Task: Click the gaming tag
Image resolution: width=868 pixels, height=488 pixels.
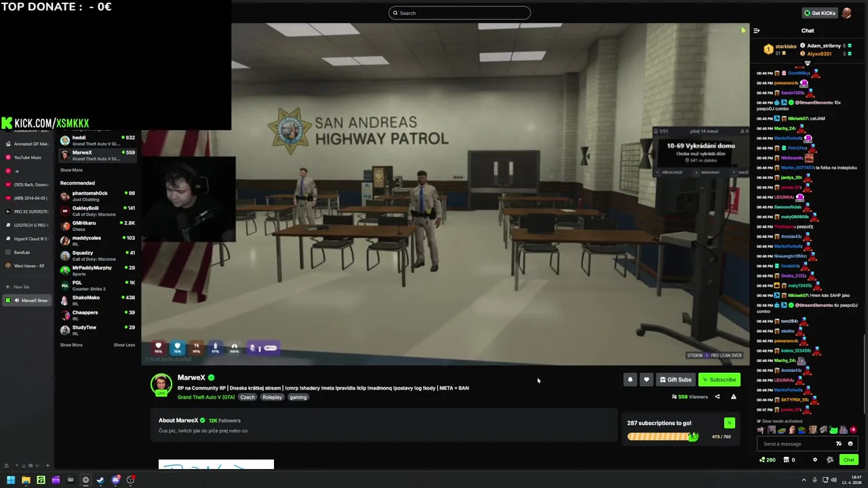Action: [x=298, y=397]
